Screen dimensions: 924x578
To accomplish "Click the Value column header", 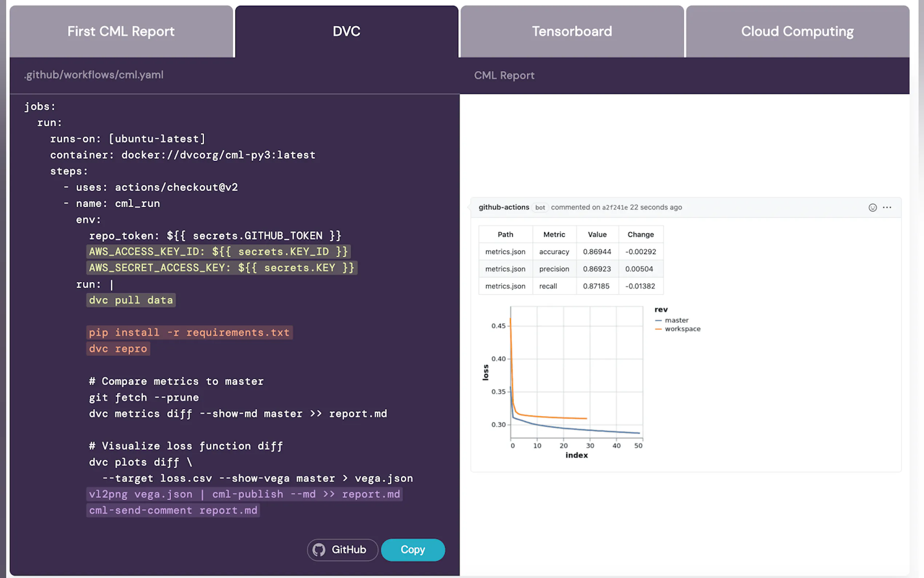I will click(x=597, y=234).
